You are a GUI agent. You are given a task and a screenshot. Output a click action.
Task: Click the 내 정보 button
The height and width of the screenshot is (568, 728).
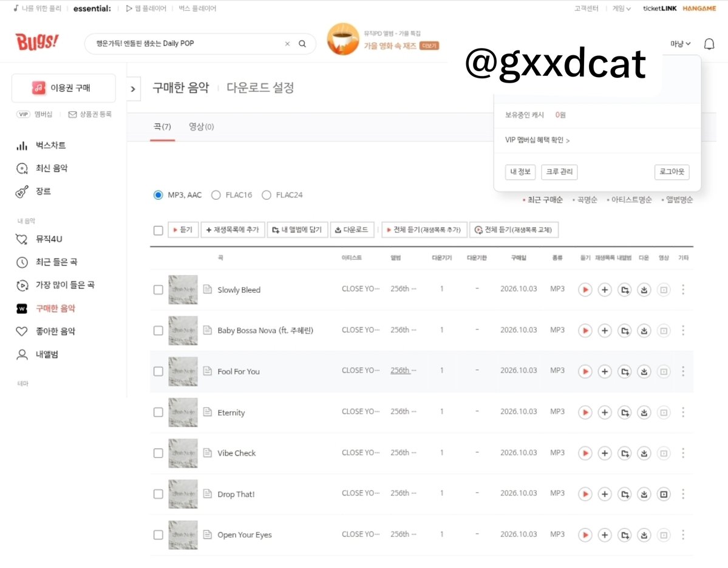(520, 172)
